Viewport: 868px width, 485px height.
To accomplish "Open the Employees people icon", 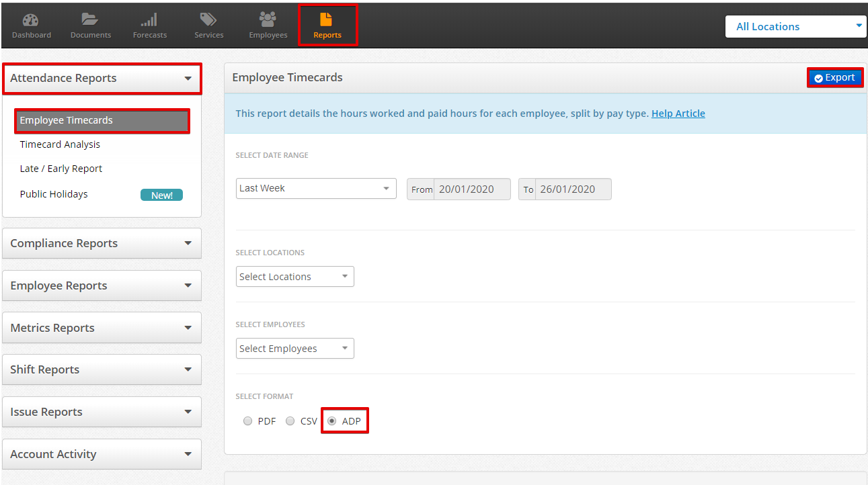I will 268,20.
